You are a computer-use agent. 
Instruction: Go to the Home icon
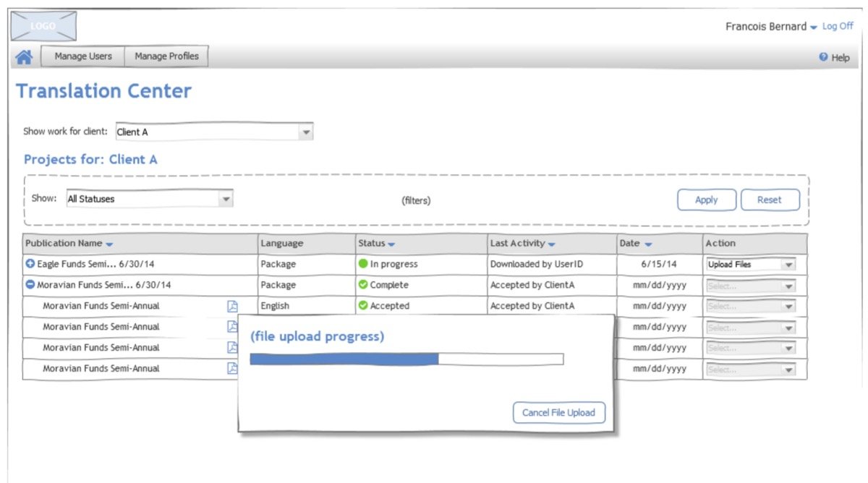[24, 57]
